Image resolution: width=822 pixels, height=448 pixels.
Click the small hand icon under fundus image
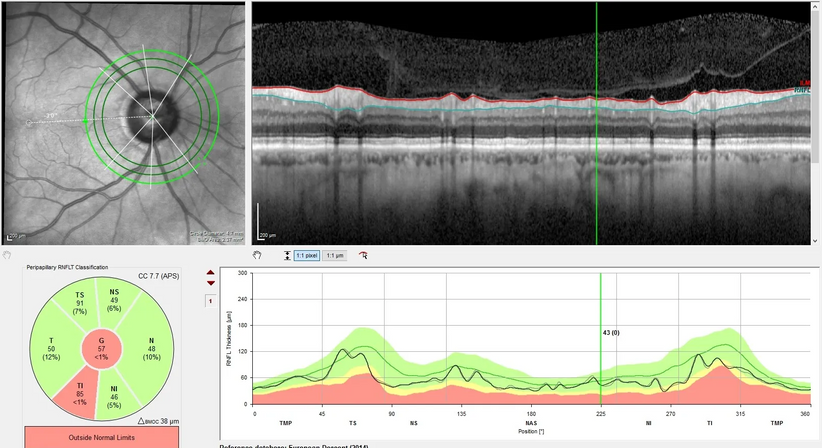coord(6,255)
